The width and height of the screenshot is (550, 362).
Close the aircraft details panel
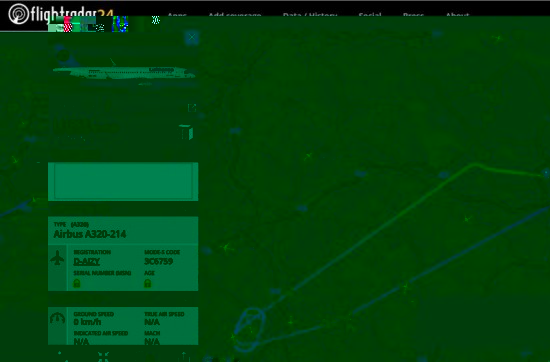pos(192,37)
